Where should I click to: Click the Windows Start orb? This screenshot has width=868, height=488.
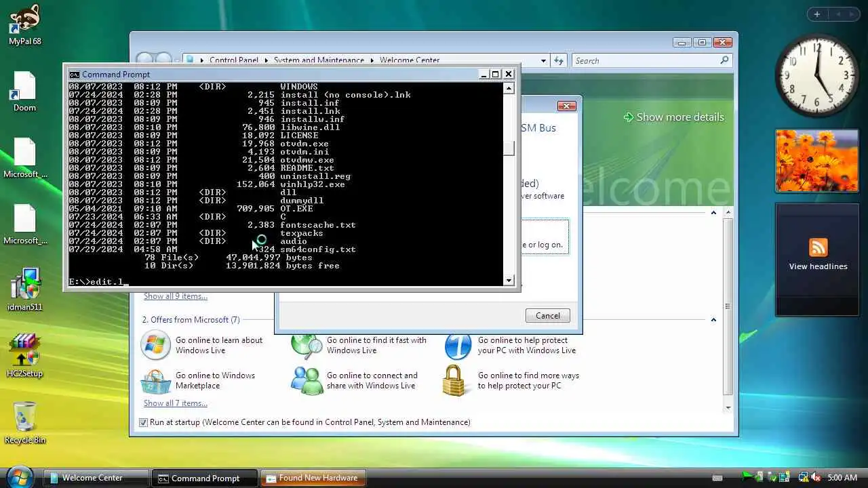[x=20, y=476]
